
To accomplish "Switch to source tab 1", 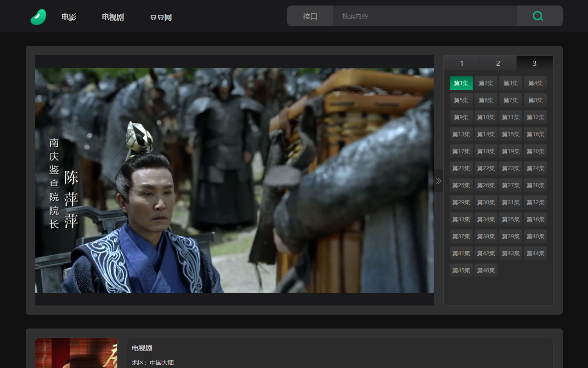I will tap(462, 63).
